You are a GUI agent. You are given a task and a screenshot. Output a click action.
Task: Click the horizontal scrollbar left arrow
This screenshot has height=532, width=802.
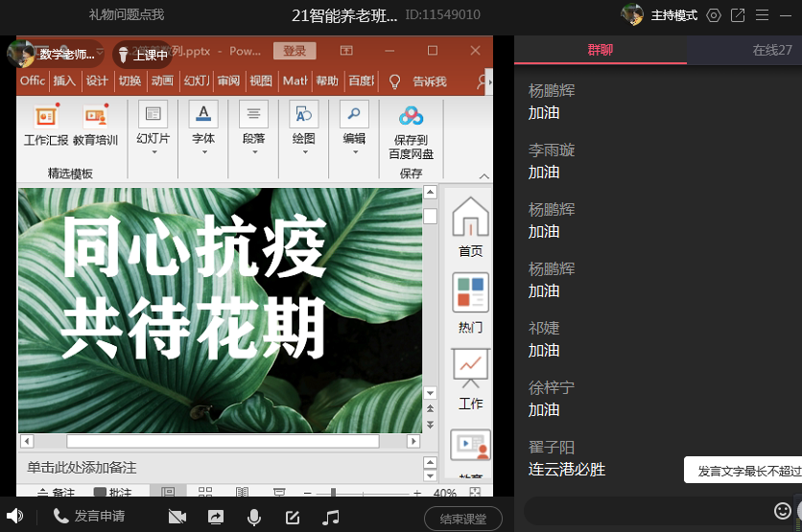tap(27, 441)
